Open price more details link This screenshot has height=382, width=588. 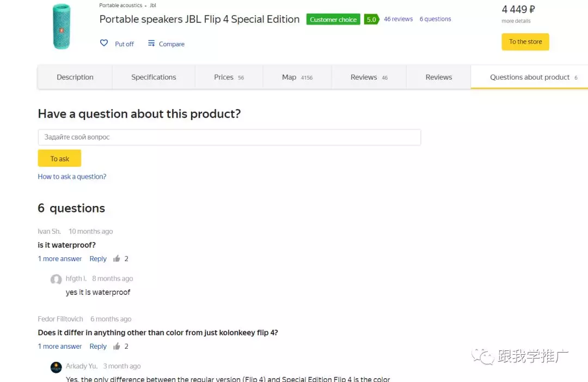coord(516,21)
